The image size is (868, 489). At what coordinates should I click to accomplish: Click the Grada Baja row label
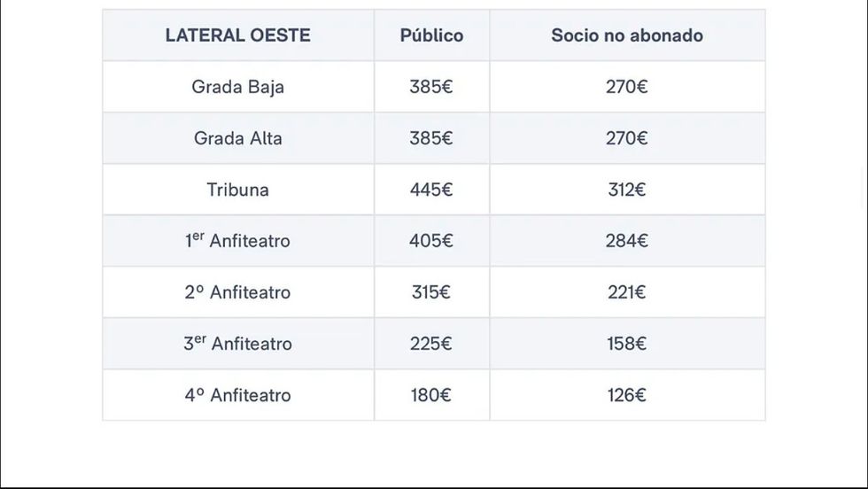pyautogui.click(x=237, y=87)
